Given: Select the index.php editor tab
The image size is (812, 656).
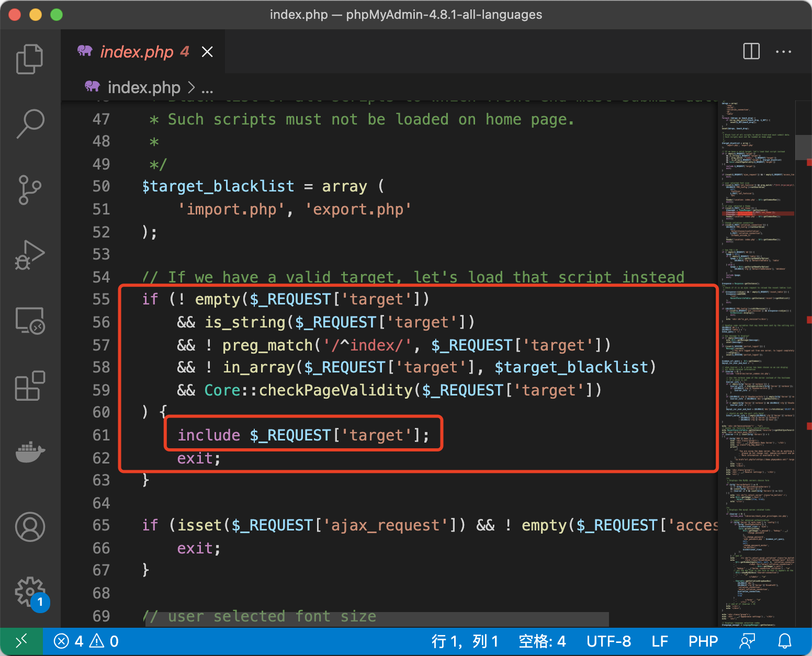Looking at the screenshot, I should 143,51.
